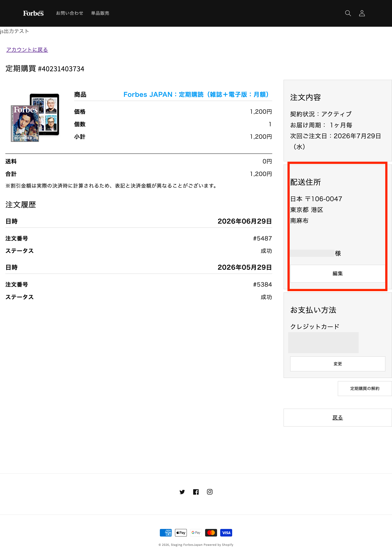Viewport: 392px width, 559px height.
Task: Open the Twitter social icon
Action: pyautogui.click(x=182, y=492)
